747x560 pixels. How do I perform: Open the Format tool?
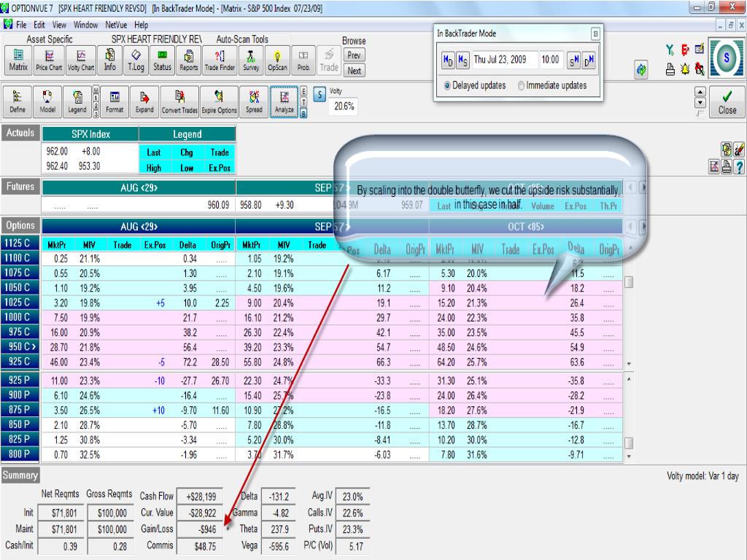(x=115, y=101)
